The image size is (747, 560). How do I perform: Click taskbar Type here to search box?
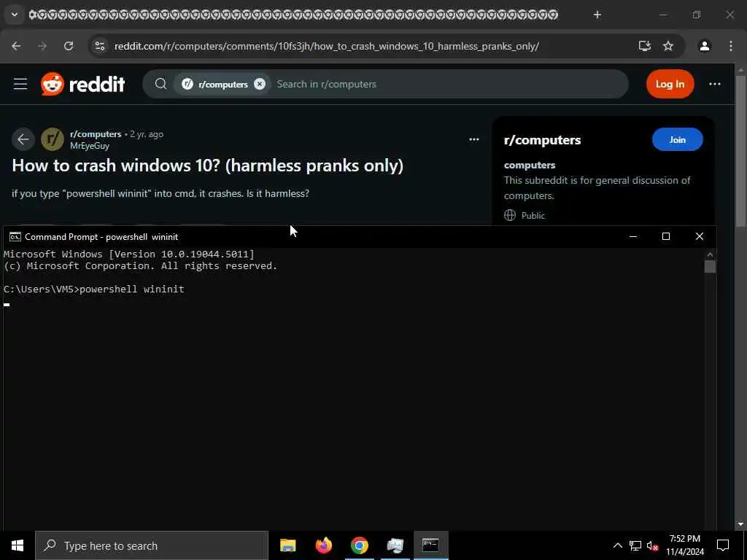pos(152,545)
